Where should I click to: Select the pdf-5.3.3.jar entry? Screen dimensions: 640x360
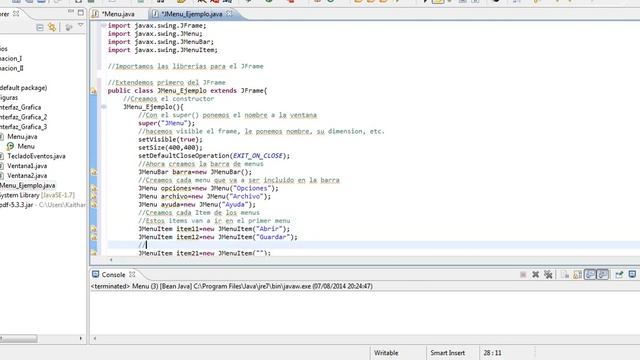pos(43,205)
